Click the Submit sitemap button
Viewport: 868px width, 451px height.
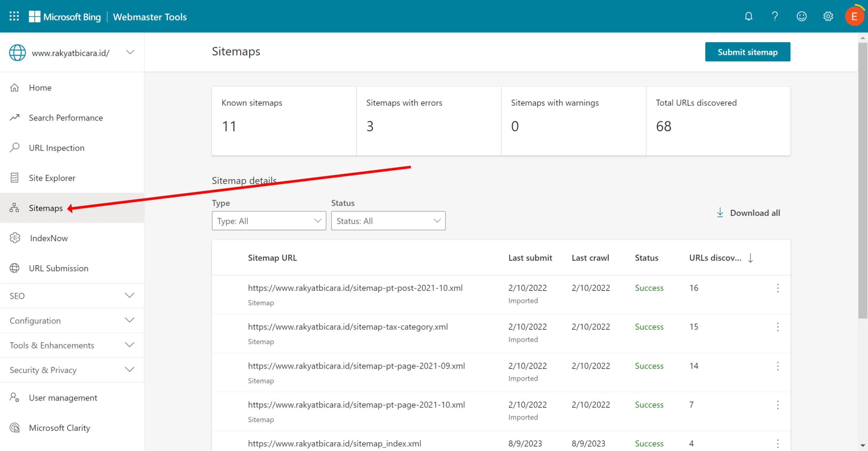(x=747, y=52)
